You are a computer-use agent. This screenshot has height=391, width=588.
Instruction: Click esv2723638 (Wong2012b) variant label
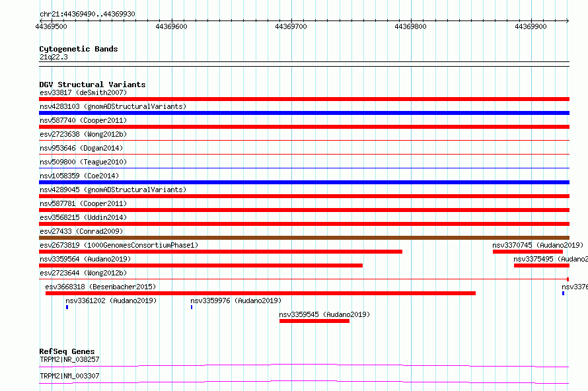pyautogui.click(x=83, y=134)
